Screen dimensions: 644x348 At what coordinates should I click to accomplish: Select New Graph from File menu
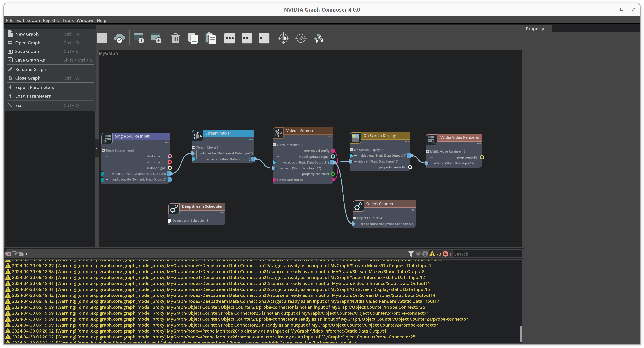(50, 34)
